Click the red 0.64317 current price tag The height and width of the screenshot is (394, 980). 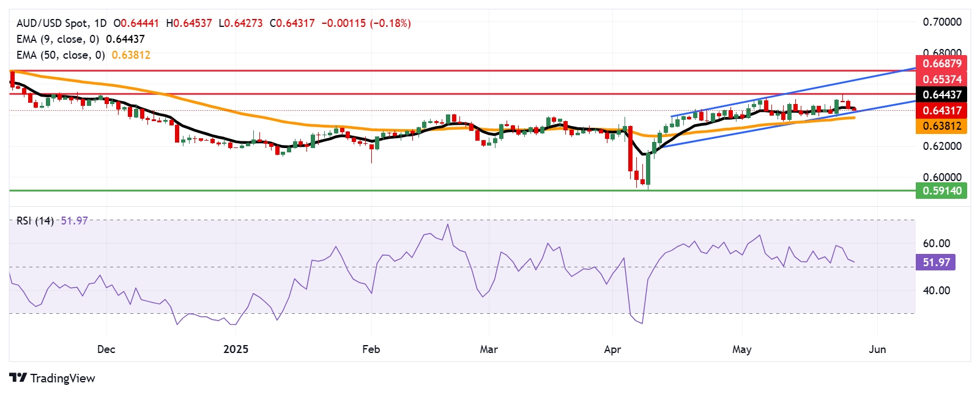[941, 111]
